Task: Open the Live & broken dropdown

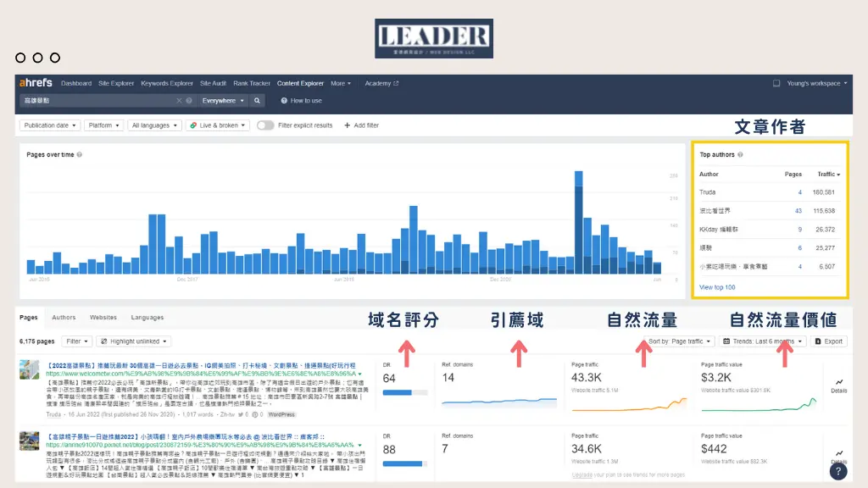Action: click(218, 125)
